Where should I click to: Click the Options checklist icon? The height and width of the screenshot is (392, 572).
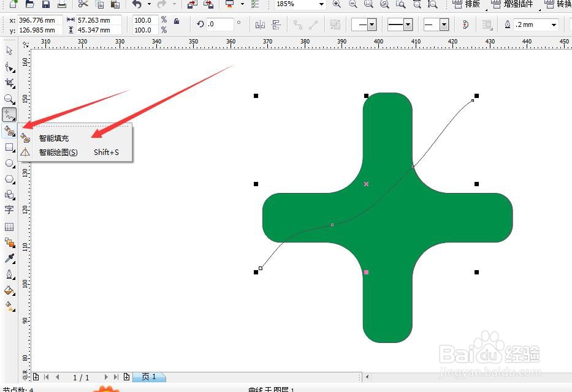tap(256, 4)
